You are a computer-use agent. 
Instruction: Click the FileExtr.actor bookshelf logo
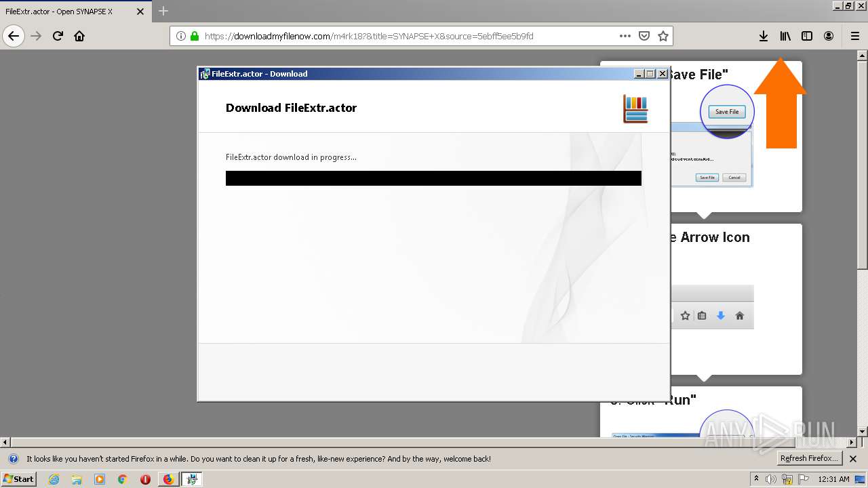point(635,109)
